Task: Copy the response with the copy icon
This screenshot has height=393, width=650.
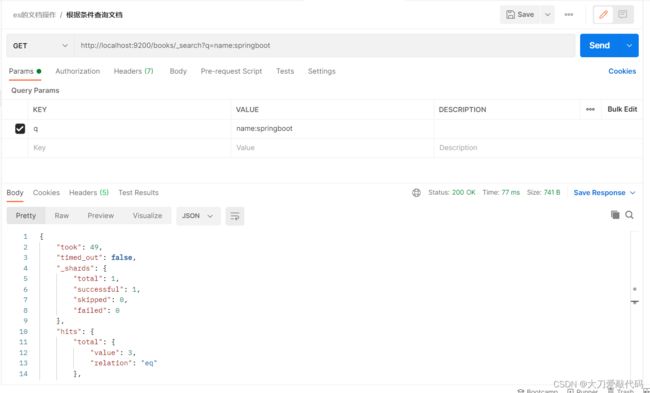Action: pos(615,215)
